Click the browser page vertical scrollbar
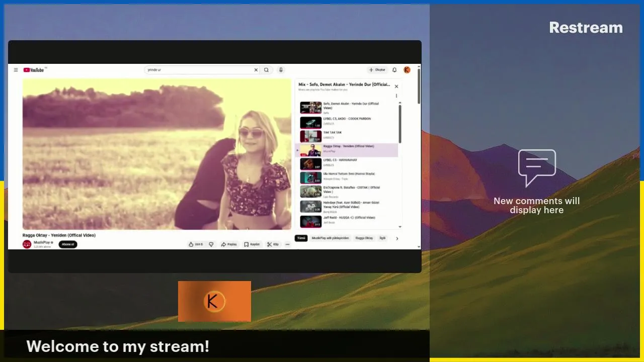 [x=419, y=85]
